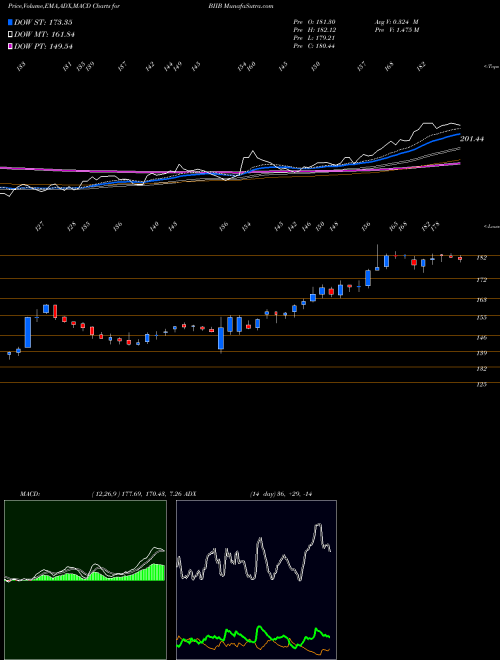This screenshot has width=500, height=660.
Task: Click the 'Pre O: 181.30' value
Action: (314, 22)
